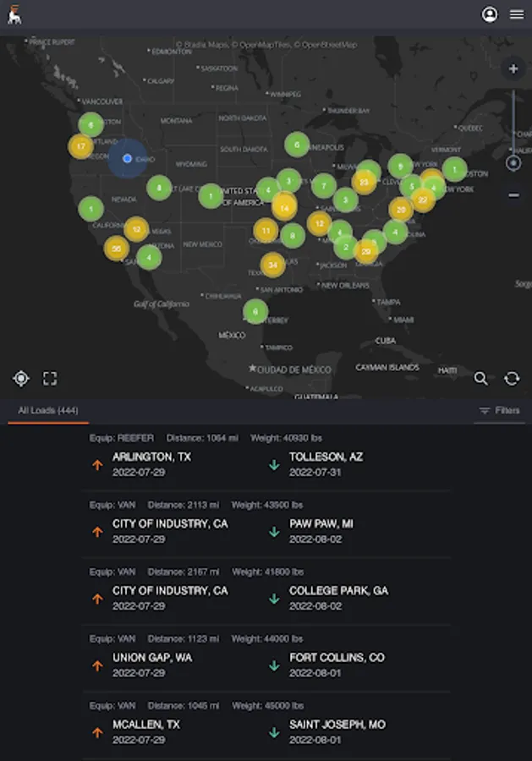Image resolution: width=532 pixels, height=761 pixels.
Task: Refresh the loads on the map
Action: point(512,379)
